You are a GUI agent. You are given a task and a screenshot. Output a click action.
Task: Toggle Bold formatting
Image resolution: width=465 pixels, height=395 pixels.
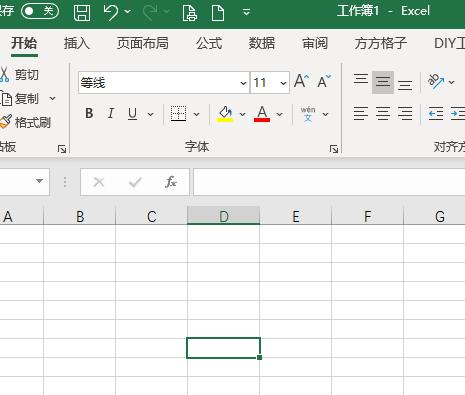(89, 114)
